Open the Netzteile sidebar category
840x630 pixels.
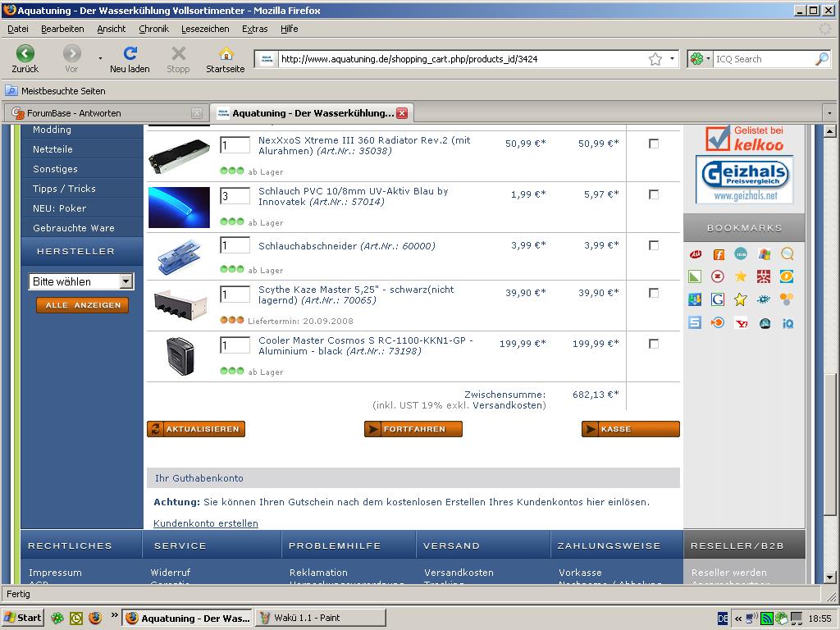tap(52, 149)
